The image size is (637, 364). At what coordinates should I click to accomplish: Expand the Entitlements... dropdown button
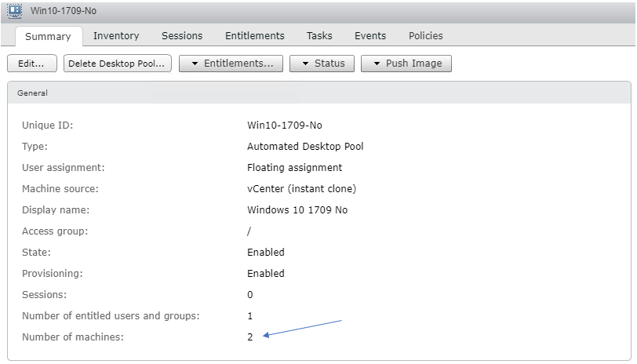[231, 64]
